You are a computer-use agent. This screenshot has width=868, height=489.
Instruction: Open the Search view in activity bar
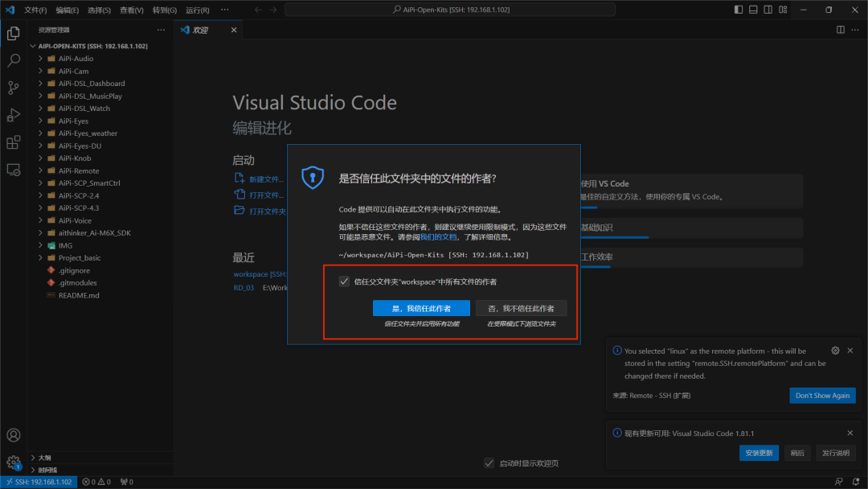(x=14, y=60)
